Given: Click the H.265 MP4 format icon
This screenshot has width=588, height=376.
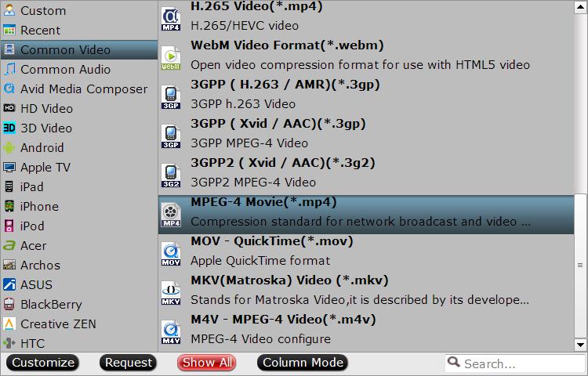Looking at the screenshot, I should 171,19.
